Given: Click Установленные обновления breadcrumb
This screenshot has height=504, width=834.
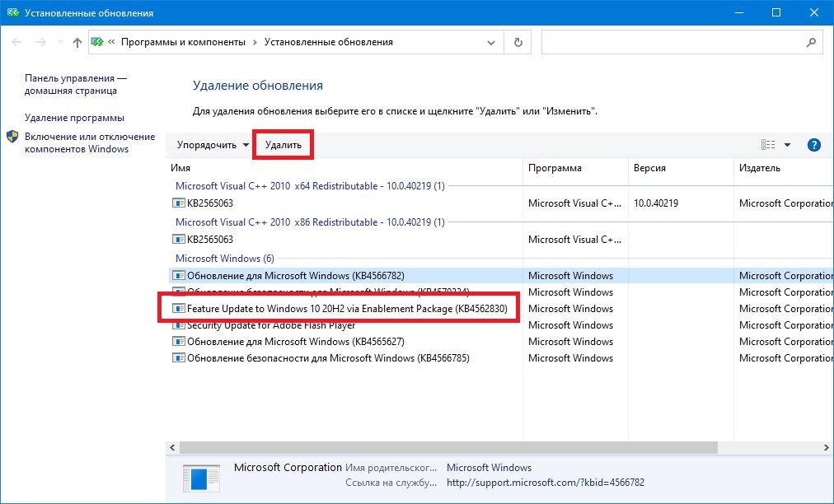Looking at the screenshot, I should [x=329, y=42].
